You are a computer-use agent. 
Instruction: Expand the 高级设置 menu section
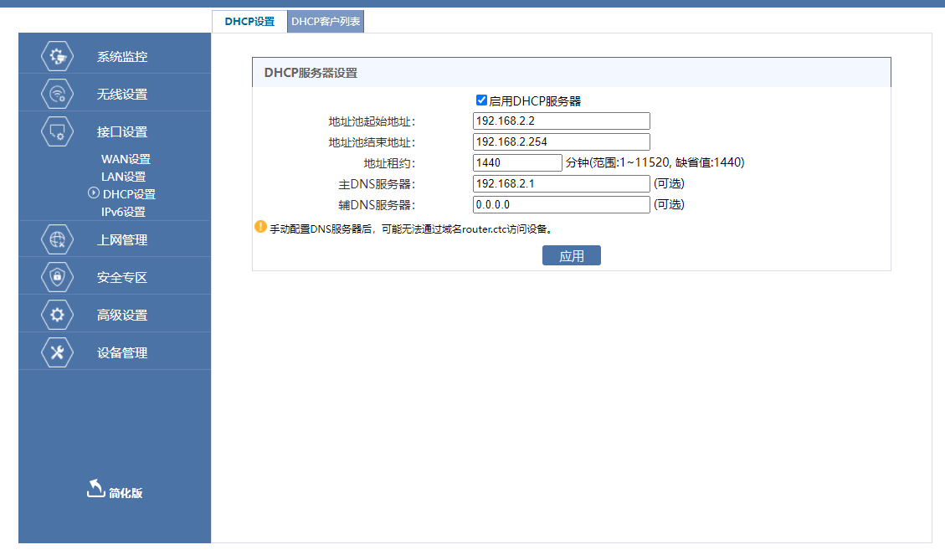pos(122,316)
